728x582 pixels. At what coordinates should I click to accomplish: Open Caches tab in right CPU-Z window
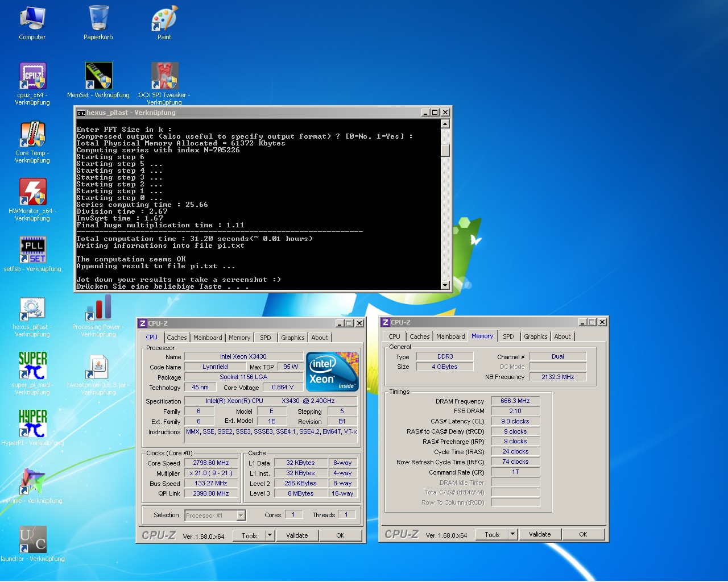(420, 336)
